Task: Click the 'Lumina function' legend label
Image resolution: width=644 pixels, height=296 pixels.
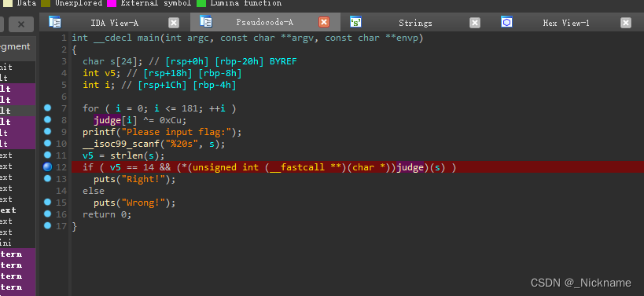Action: click(246, 3)
